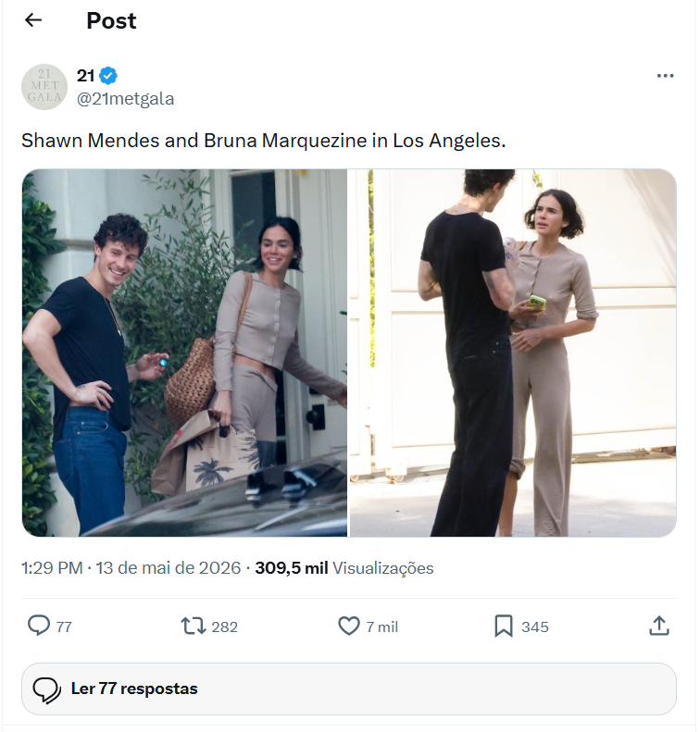Click the reply speech bubble icon

[39, 626]
